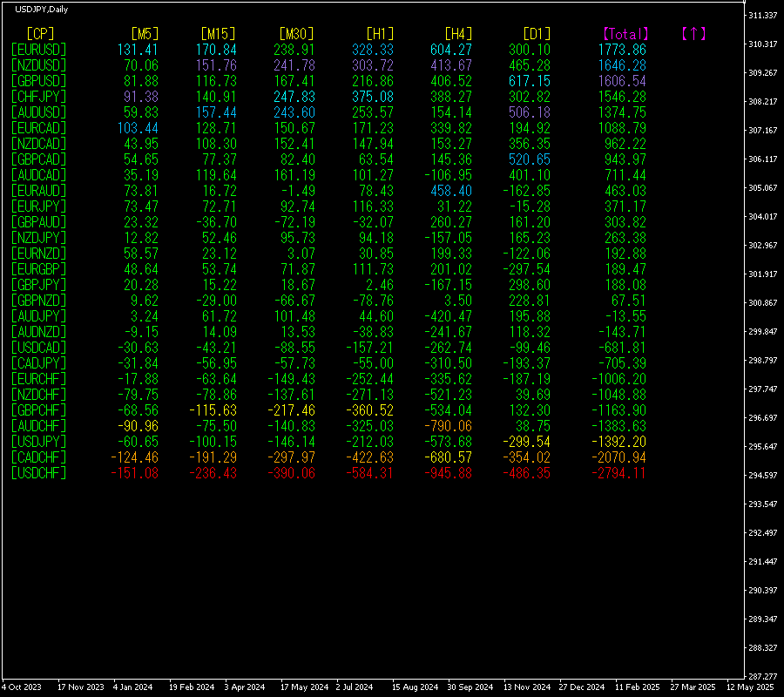This screenshot has width=784, height=697.
Task: Click GBPUSD D1 value 617.15
Action: point(530,81)
